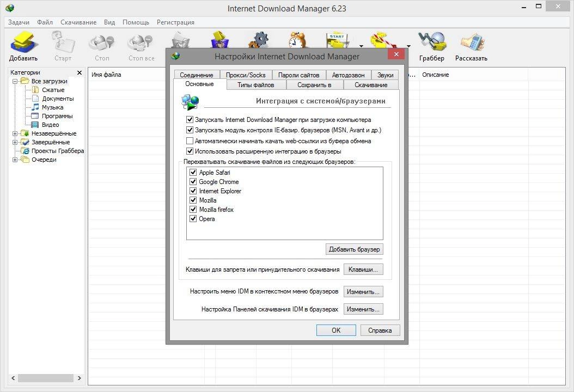Uncheck Apple Safari in browser list
574x392 pixels.
coord(193,172)
